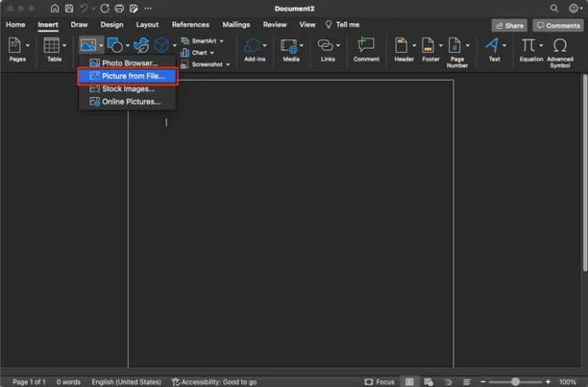Click the Header icon
The width and height of the screenshot is (588, 387).
[x=401, y=45]
